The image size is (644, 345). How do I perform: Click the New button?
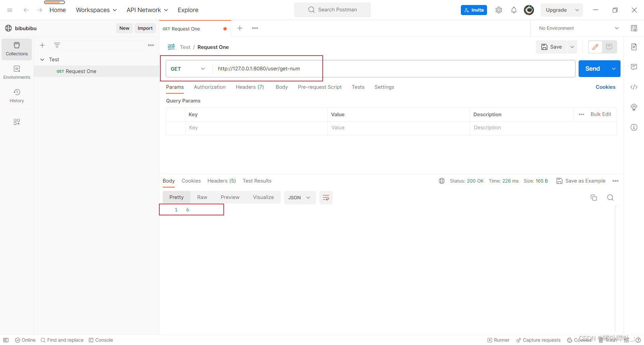point(124,28)
